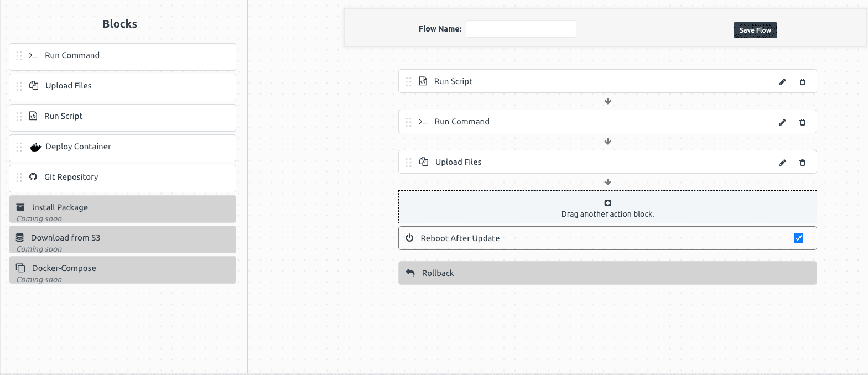
Task: Click Run Script step label in the flow
Action: point(453,81)
